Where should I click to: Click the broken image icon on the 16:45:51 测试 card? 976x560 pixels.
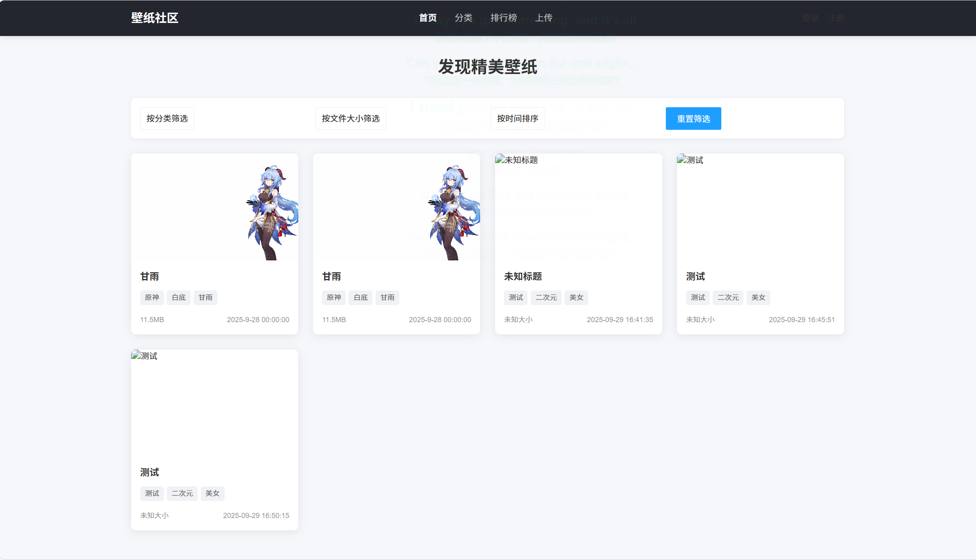tap(682, 159)
